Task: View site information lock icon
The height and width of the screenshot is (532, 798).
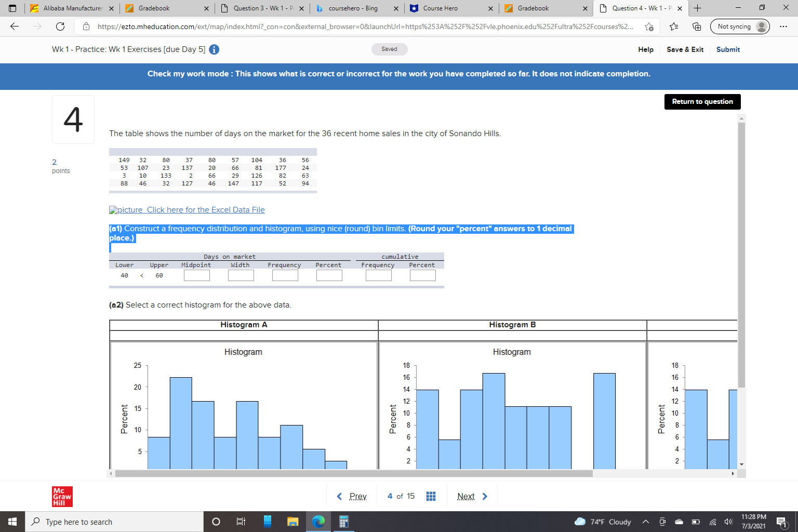Action: pyautogui.click(x=86, y=26)
